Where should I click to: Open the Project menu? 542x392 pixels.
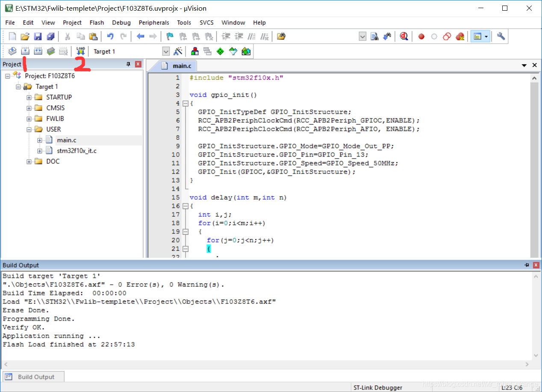[72, 23]
